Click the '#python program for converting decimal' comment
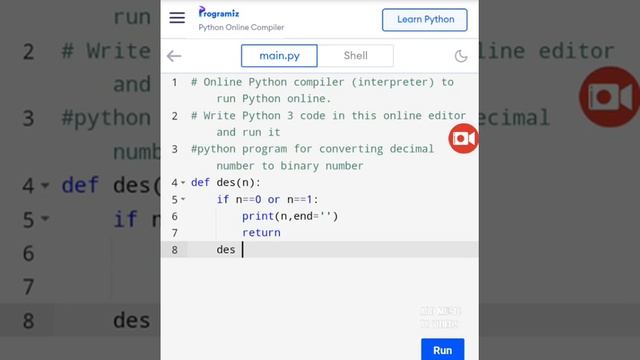 pyautogui.click(x=312, y=149)
